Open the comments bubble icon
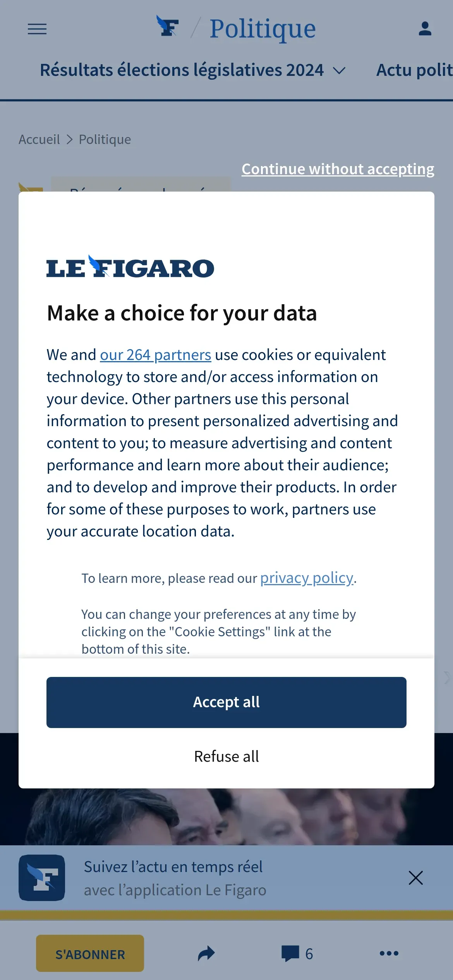The height and width of the screenshot is (980, 453). 290,953
